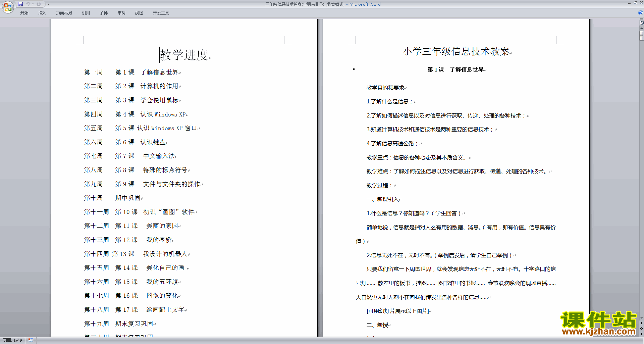
Task: Switch to the 页面布局 tab
Action: tap(64, 13)
